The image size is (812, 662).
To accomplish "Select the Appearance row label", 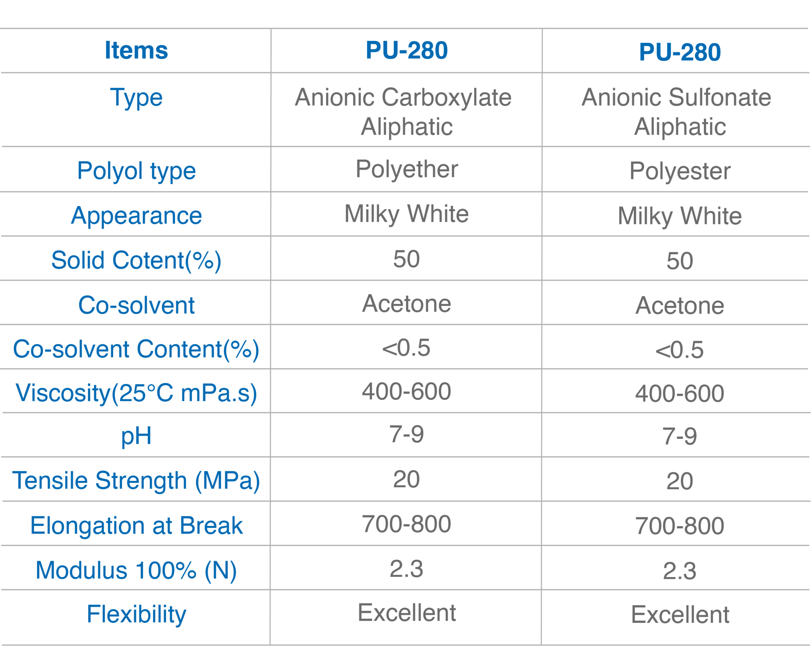I will pyautogui.click(x=136, y=216).
